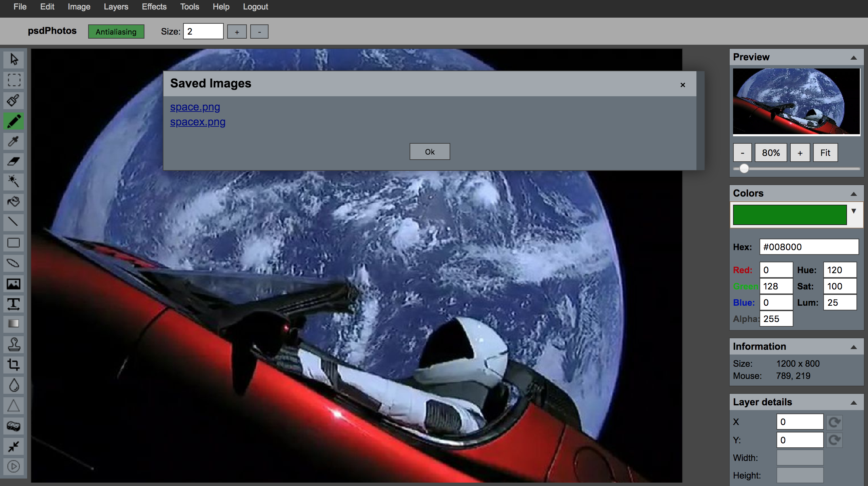Select the rectangular selection tool

(14, 80)
